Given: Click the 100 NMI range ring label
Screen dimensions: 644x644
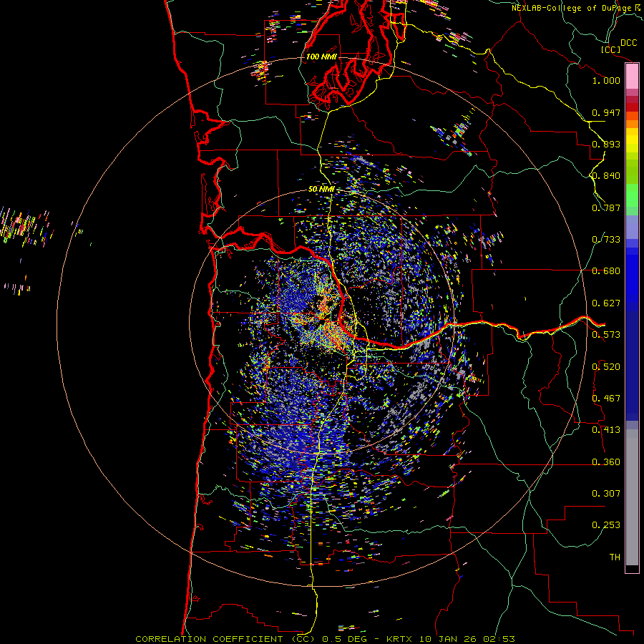Looking at the screenshot, I should pos(321,57).
